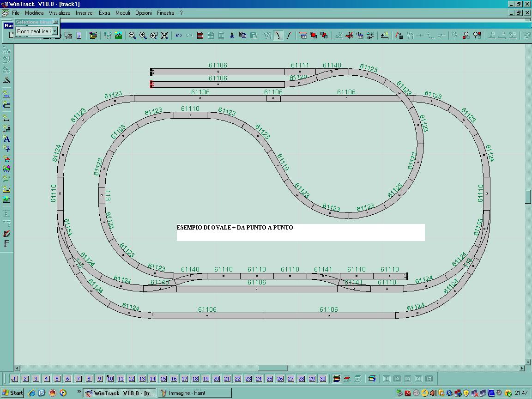Click the vertical scrollbar thumb
Viewport: 532px width, 399px height.
[528, 196]
